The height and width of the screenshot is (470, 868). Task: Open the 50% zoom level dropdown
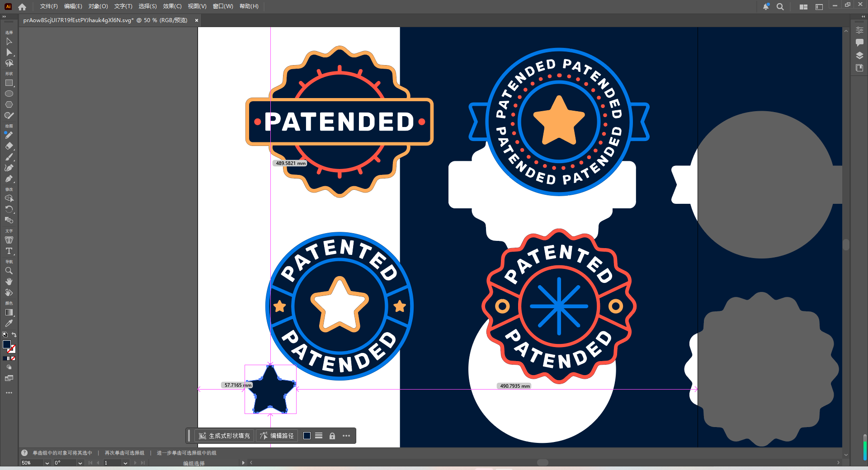(x=47, y=463)
